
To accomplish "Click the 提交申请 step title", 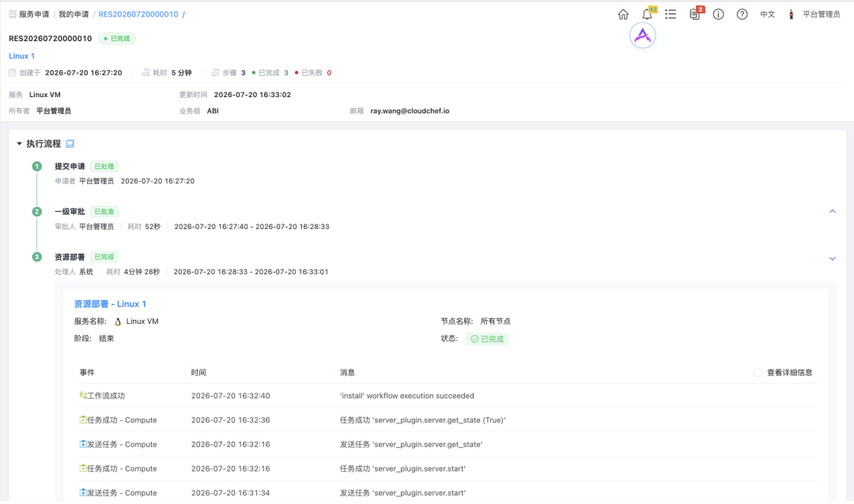I will [70, 167].
